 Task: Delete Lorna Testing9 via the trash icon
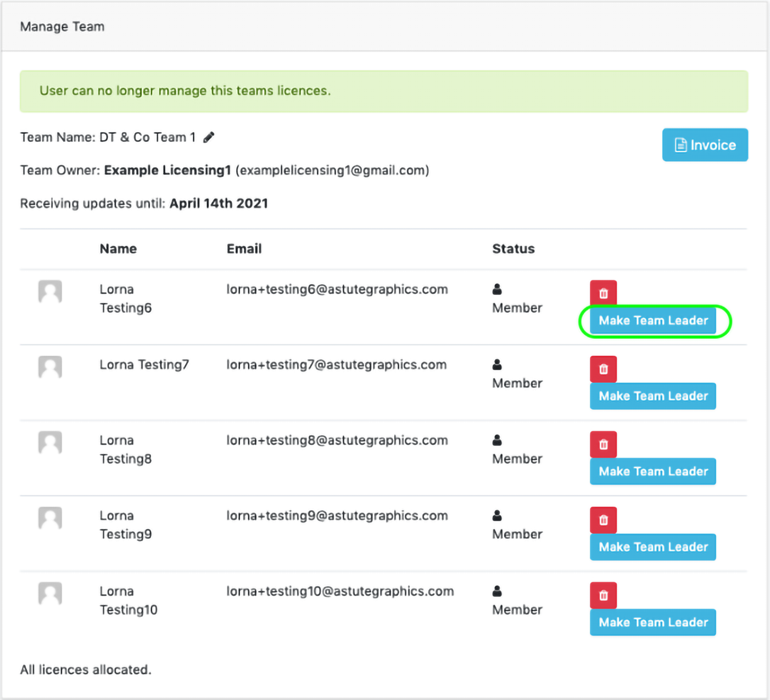603,520
